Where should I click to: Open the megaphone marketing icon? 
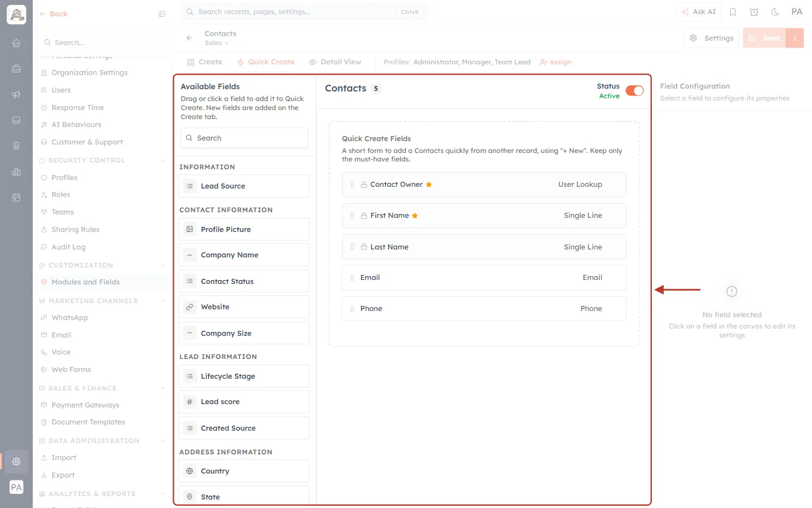(x=16, y=94)
